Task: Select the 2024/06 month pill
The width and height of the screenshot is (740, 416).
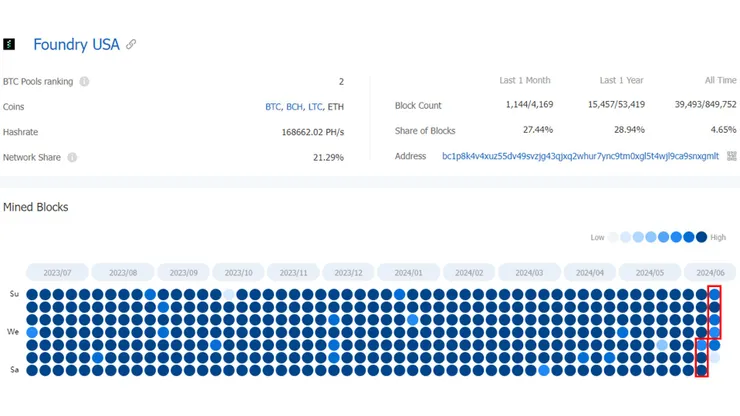Action: click(710, 273)
